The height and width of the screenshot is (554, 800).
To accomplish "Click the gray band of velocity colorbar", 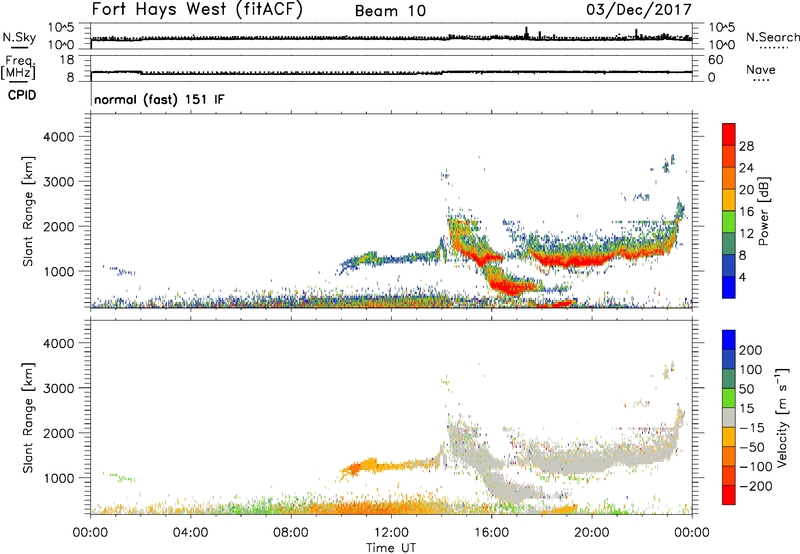I will tap(729, 418).
